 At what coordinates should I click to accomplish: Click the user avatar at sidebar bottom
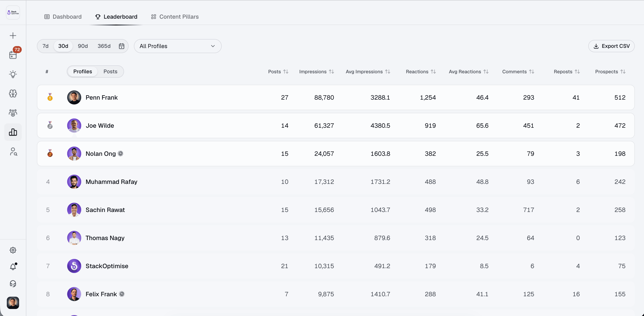pyautogui.click(x=13, y=303)
